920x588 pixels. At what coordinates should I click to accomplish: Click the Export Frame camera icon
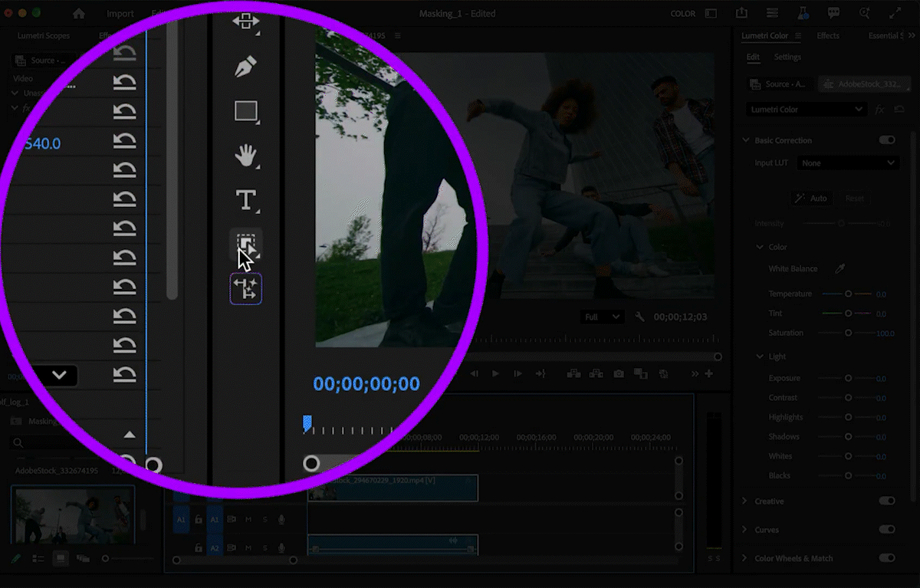click(618, 373)
